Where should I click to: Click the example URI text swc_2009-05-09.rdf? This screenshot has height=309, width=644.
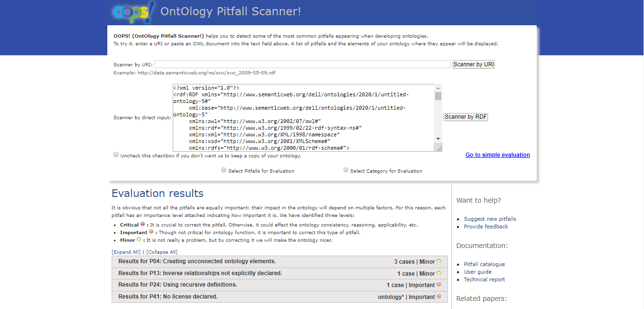coord(207,73)
